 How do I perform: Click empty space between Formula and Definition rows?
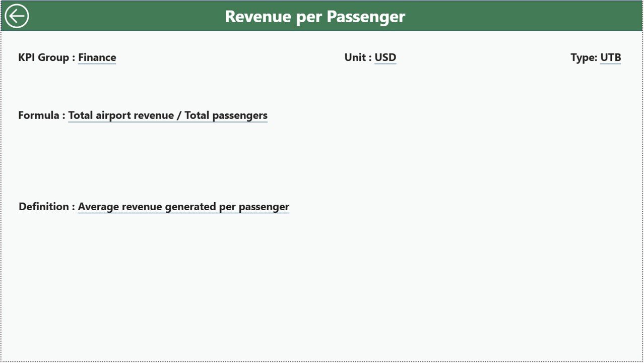323,161
